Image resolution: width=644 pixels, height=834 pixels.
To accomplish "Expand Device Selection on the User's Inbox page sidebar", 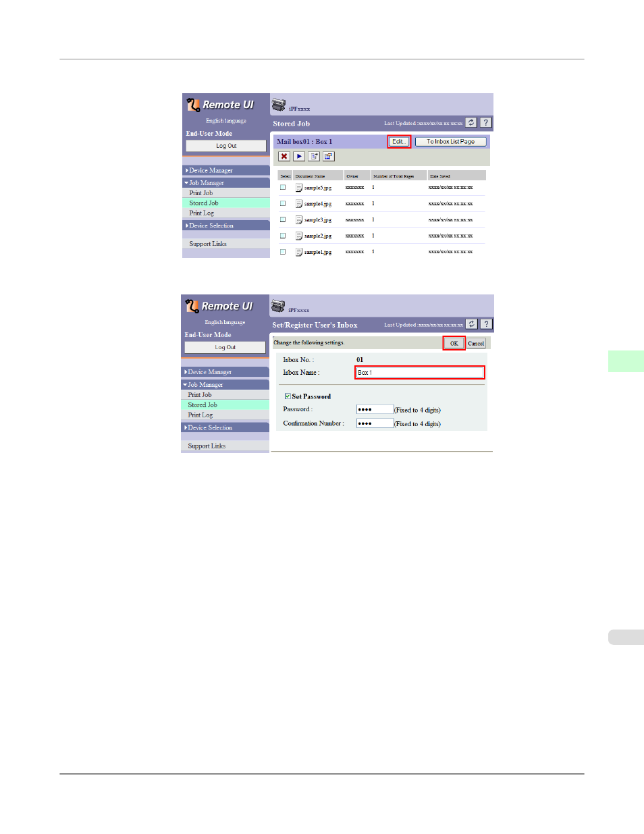I will pos(225,427).
